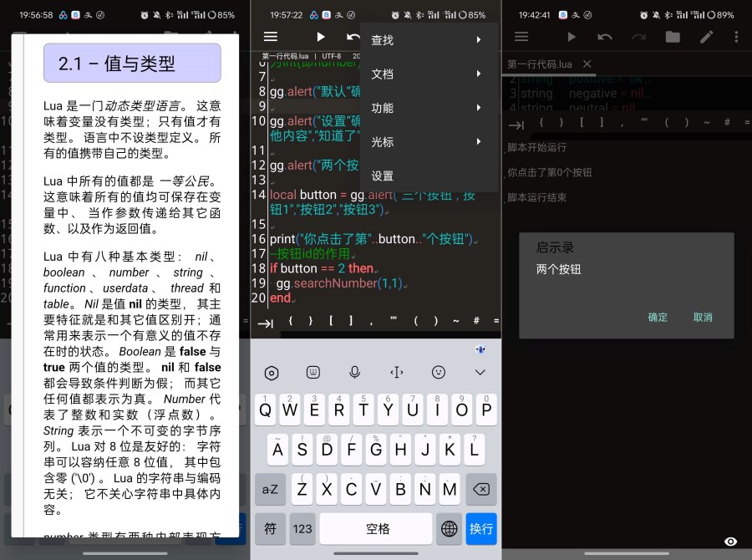Expand the 文档 submenu

(x=382, y=74)
